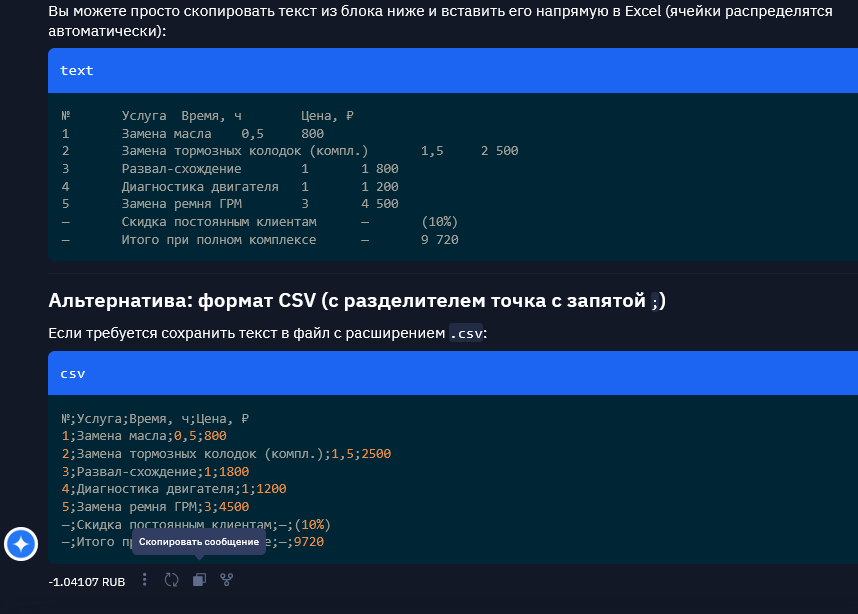858x614 pixels.
Task: Click the 'Развал-схождение 1 1 800' row in the text block
Action: tap(230, 169)
